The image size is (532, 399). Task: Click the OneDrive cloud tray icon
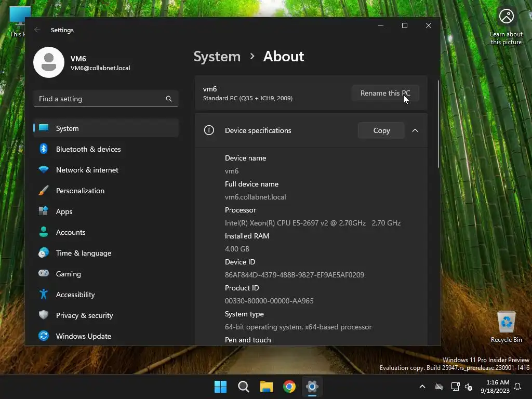(439, 387)
